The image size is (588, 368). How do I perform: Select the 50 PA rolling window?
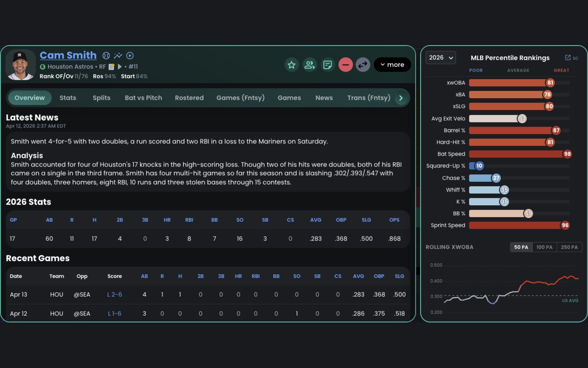521,247
